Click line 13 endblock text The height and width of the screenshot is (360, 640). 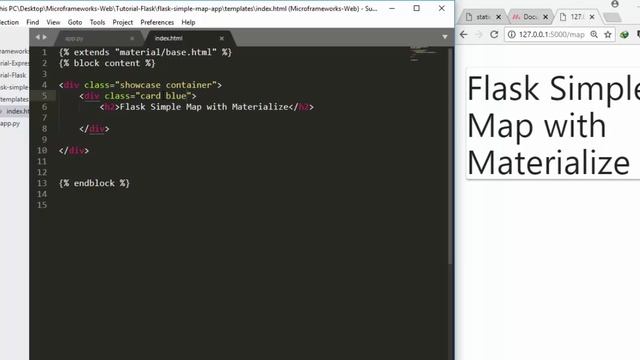(94, 183)
